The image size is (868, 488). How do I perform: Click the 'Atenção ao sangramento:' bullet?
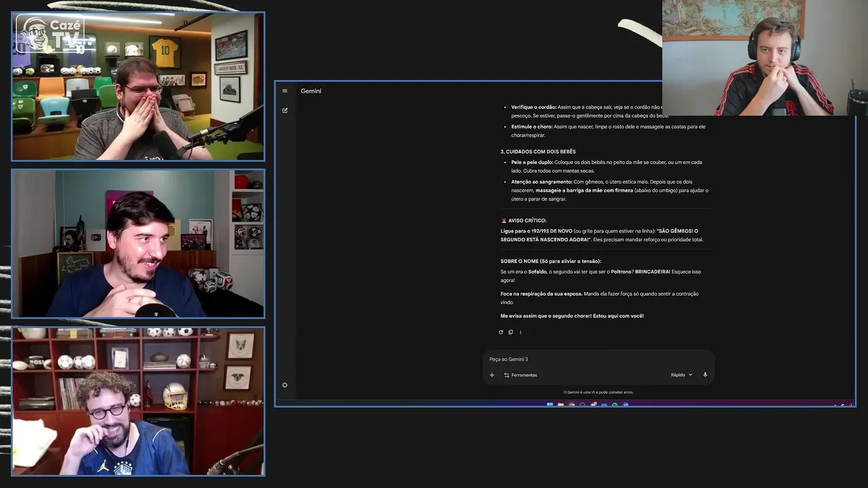(542, 182)
